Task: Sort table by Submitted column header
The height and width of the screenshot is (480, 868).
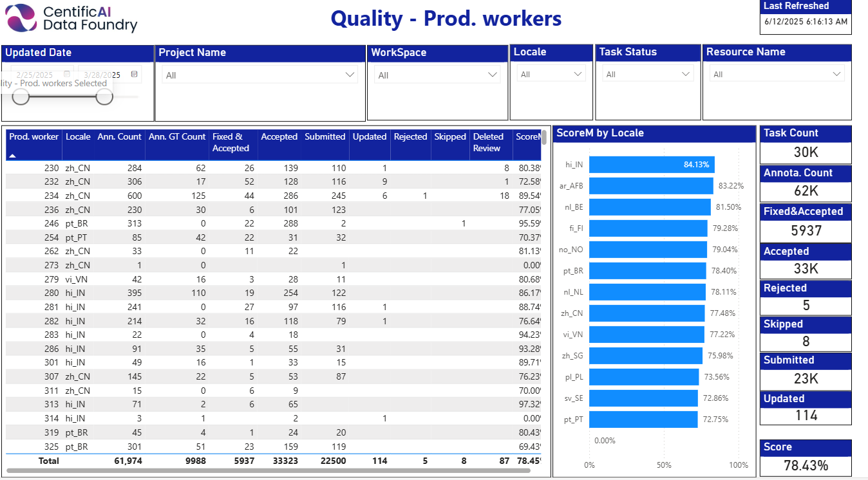Action: click(325, 137)
